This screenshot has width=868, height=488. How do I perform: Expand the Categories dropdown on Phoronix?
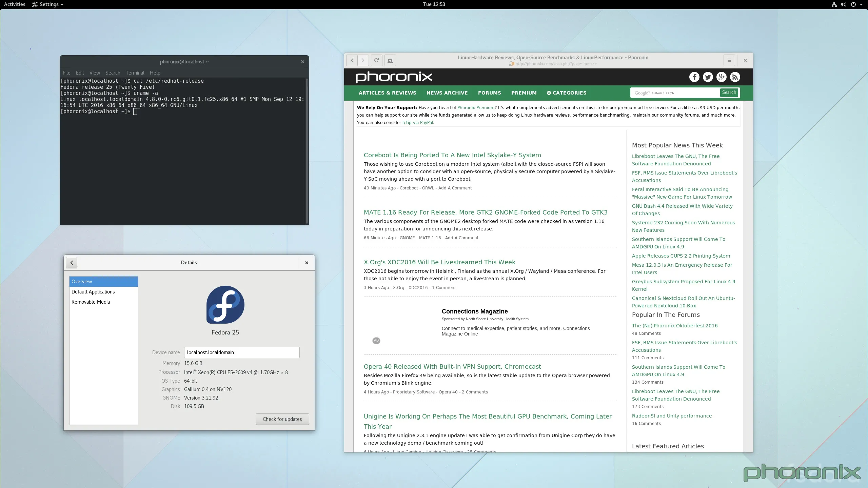point(567,93)
